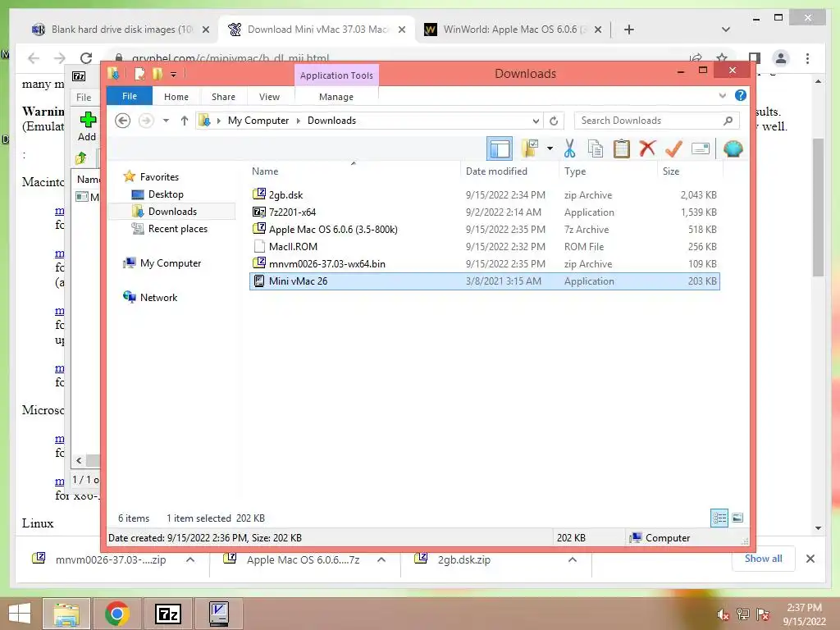
Task: Open File menu in 7-Zip window
Action: (84, 98)
